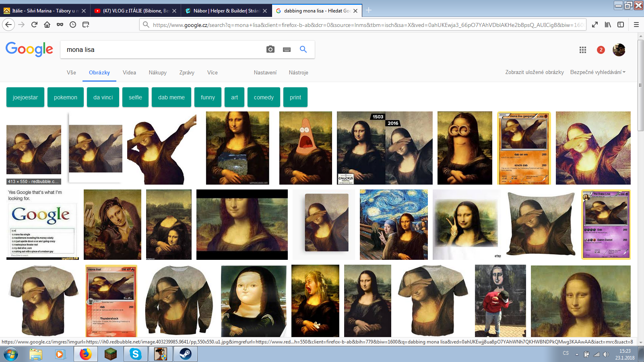Go to the Firefox home page
Viewport: 644px width, 362px height.
click(x=47, y=25)
